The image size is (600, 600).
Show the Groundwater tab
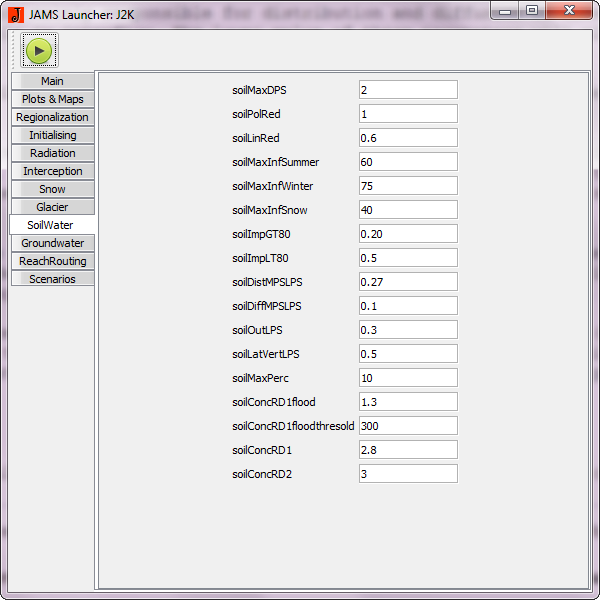53,243
